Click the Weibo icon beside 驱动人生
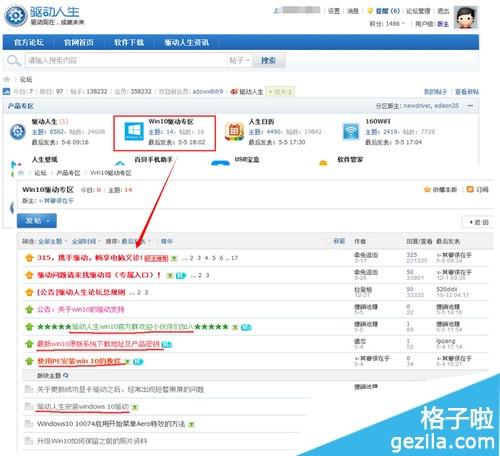Screen dimensions: 500x456 pos(234,91)
